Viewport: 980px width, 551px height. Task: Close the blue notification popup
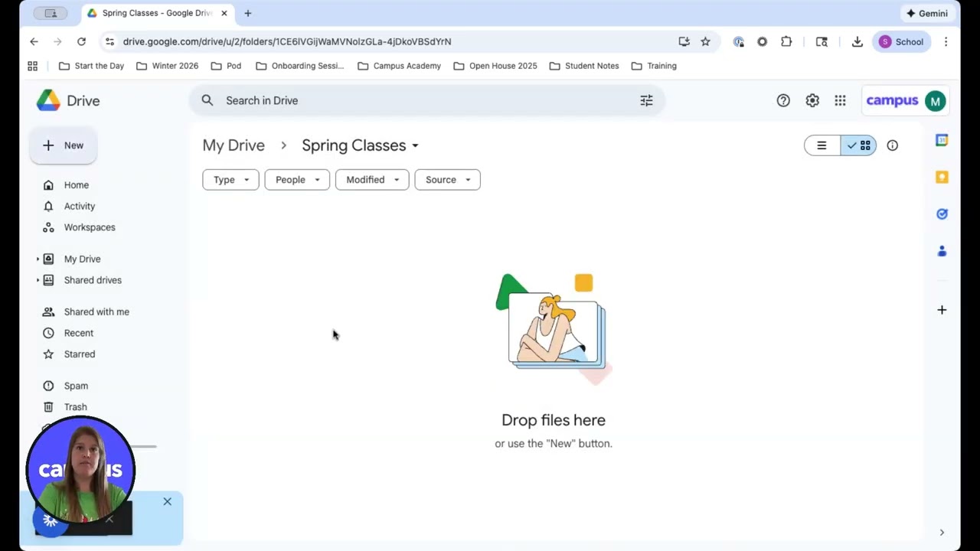pyautogui.click(x=167, y=501)
